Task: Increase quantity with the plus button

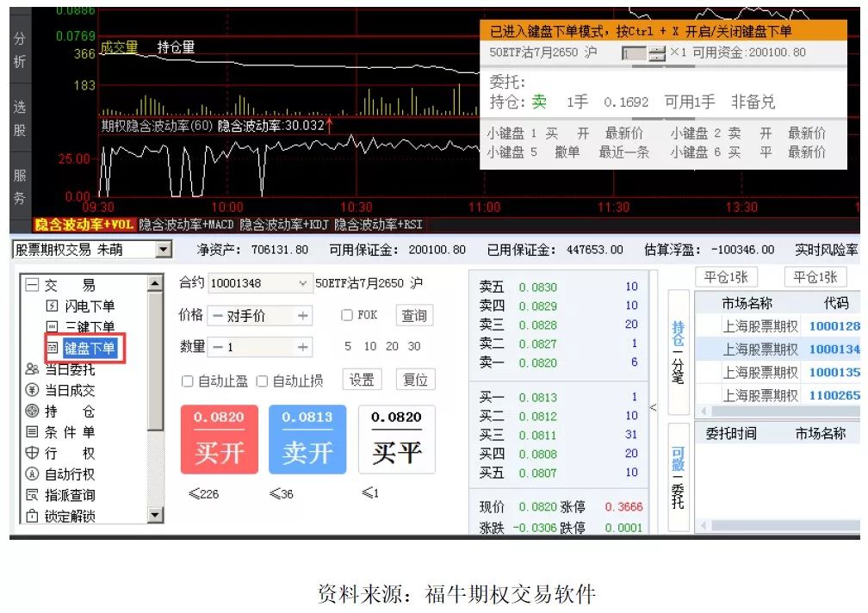Action: tap(303, 347)
